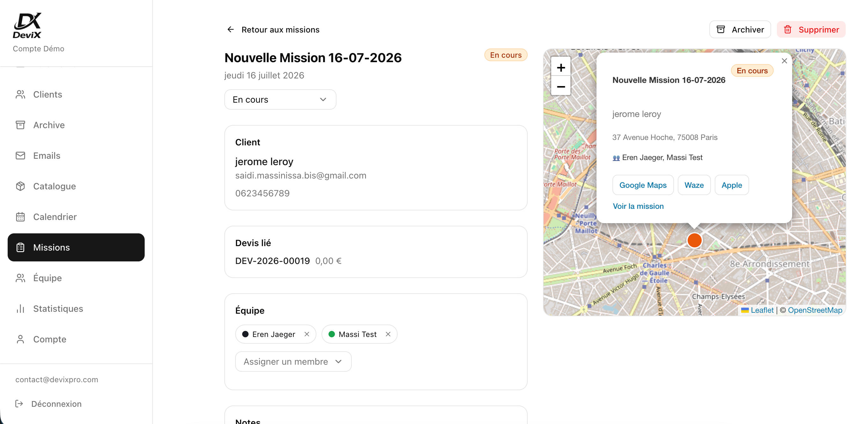Click the Eren Jaeger black color dot

(x=245, y=334)
